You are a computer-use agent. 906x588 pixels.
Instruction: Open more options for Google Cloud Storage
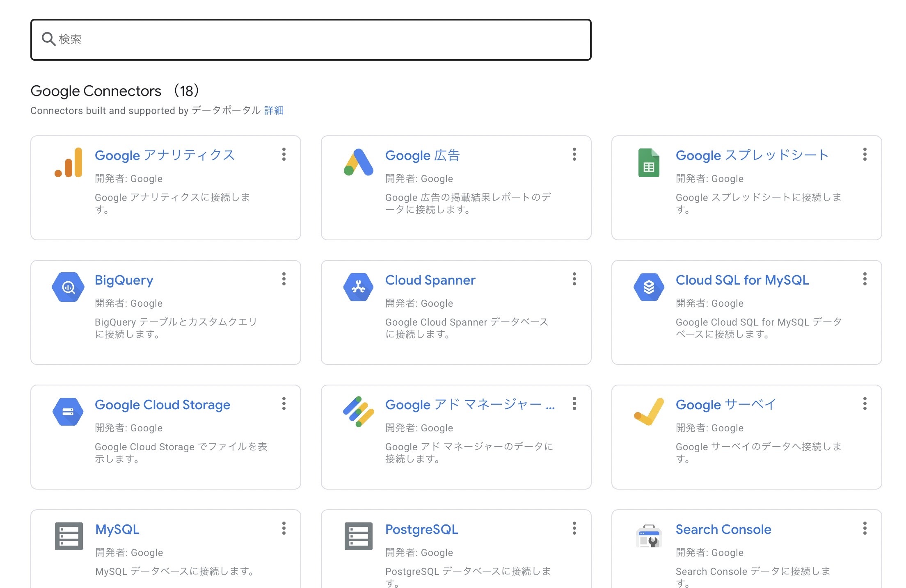pos(284,404)
